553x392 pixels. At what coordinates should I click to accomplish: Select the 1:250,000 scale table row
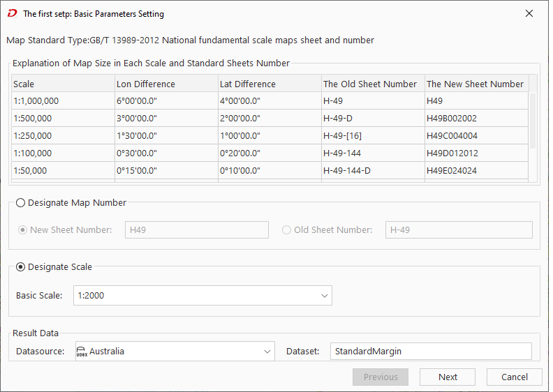(x=62, y=136)
